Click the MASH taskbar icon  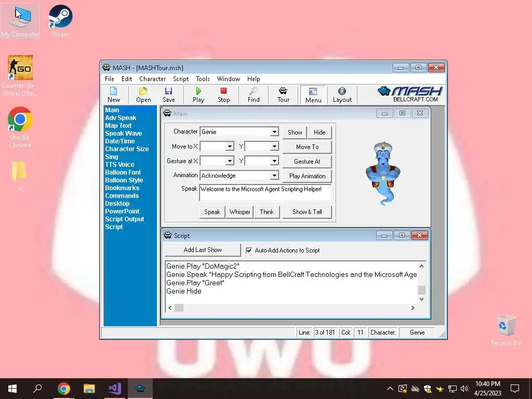pyautogui.click(x=140, y=389)
